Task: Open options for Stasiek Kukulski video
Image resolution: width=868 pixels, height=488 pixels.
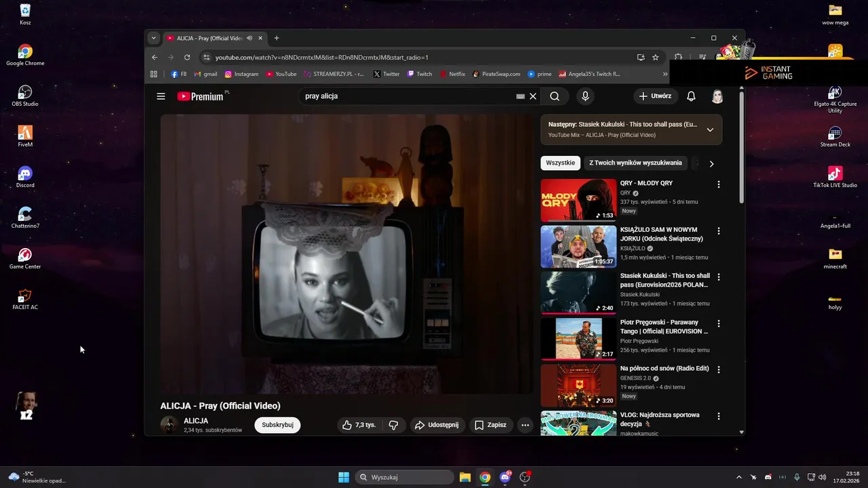Action: 719,277
